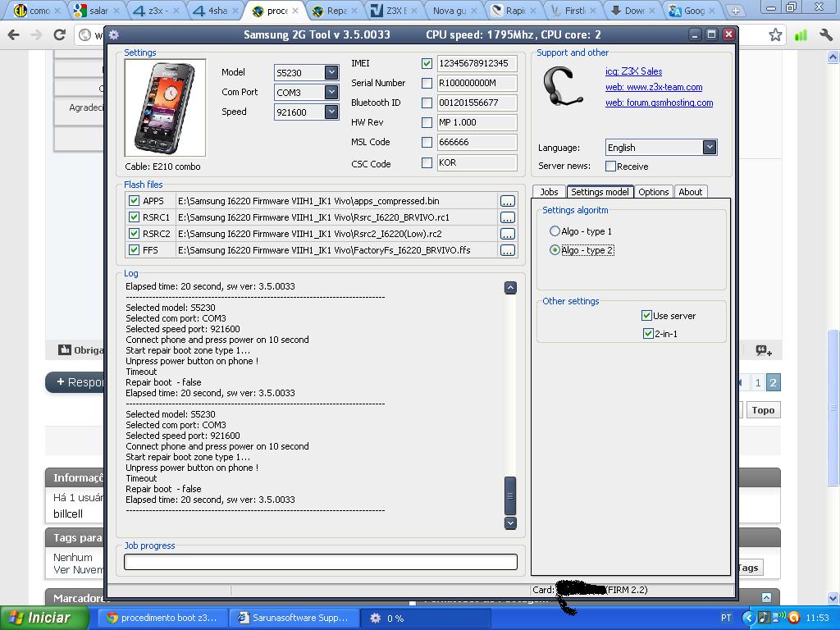Select Algo - type 1 radio button
Screen dimensions: 840x630
(555, 231)
